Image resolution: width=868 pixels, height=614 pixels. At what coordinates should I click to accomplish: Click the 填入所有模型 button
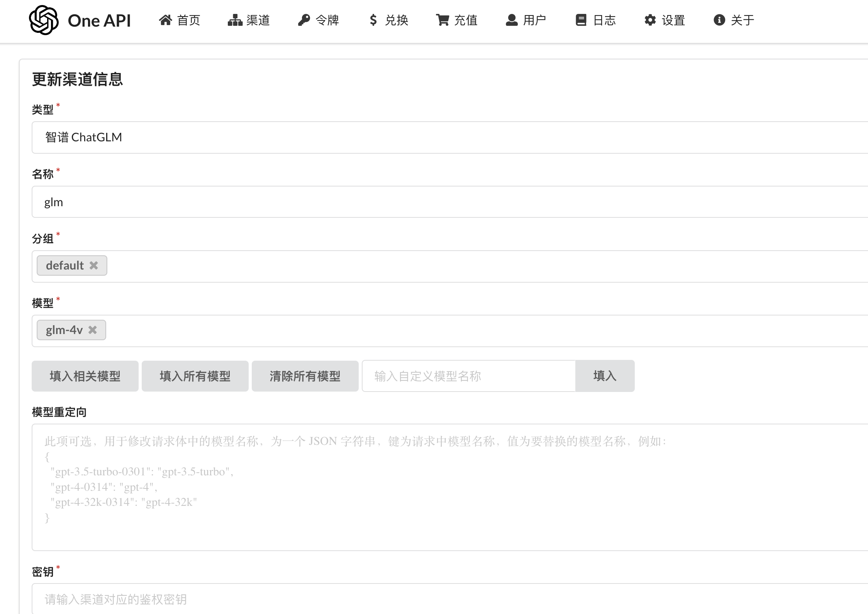(x=195, y=376)
